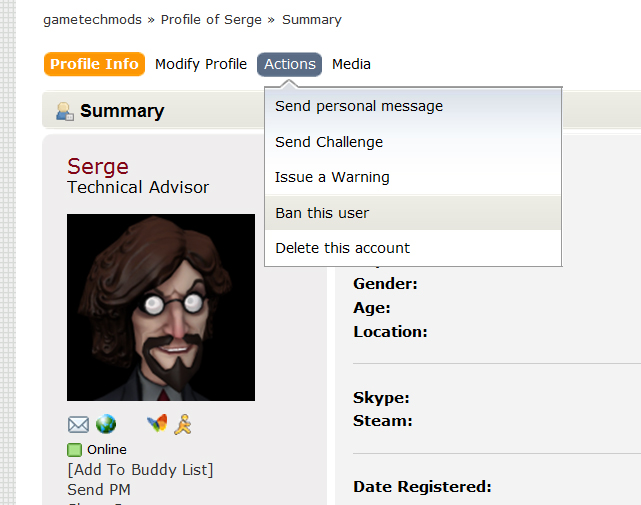
Task: Choose Ban this user
Action: tap(413, 213)
